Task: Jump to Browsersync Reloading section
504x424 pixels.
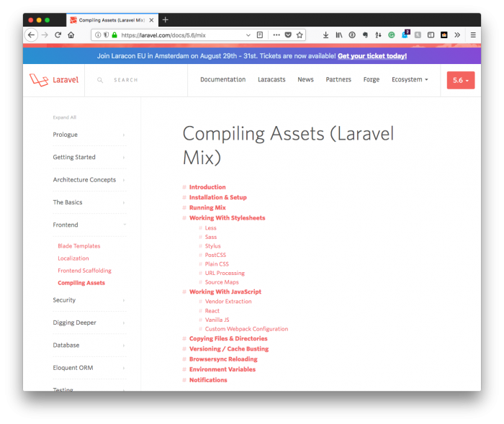Action: pyautogui.click(x=223, y=359)
